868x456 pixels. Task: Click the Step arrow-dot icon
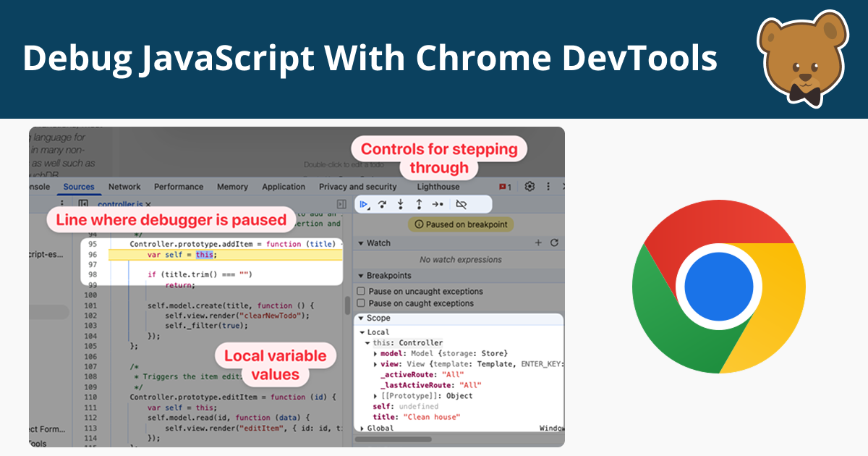tap(437, 205)
